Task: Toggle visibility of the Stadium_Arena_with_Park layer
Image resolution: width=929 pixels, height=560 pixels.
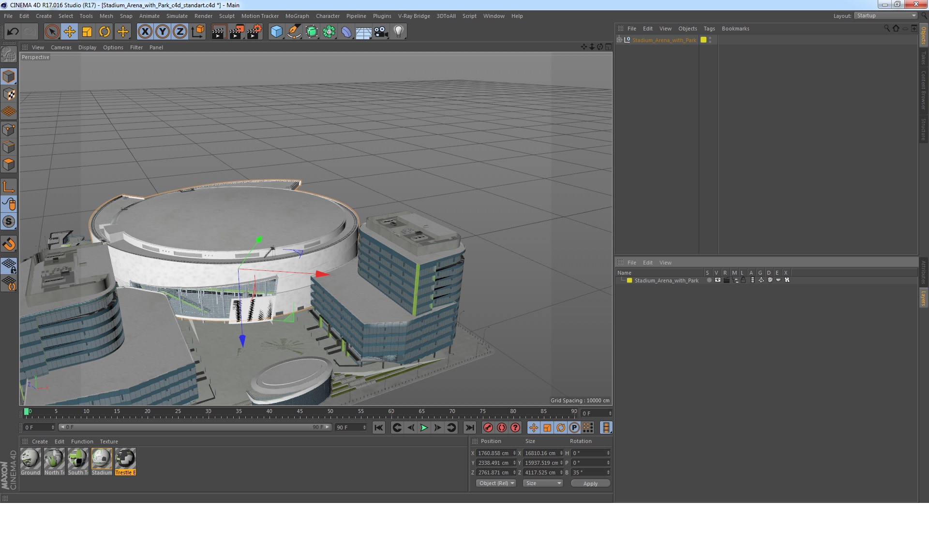Action: pos(718,280)
